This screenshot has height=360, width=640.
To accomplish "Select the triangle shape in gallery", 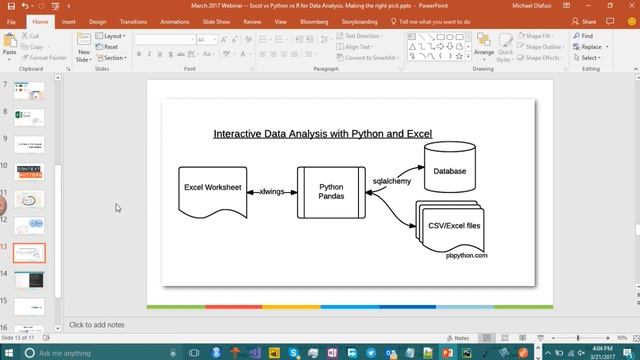I will click(412, 47).
